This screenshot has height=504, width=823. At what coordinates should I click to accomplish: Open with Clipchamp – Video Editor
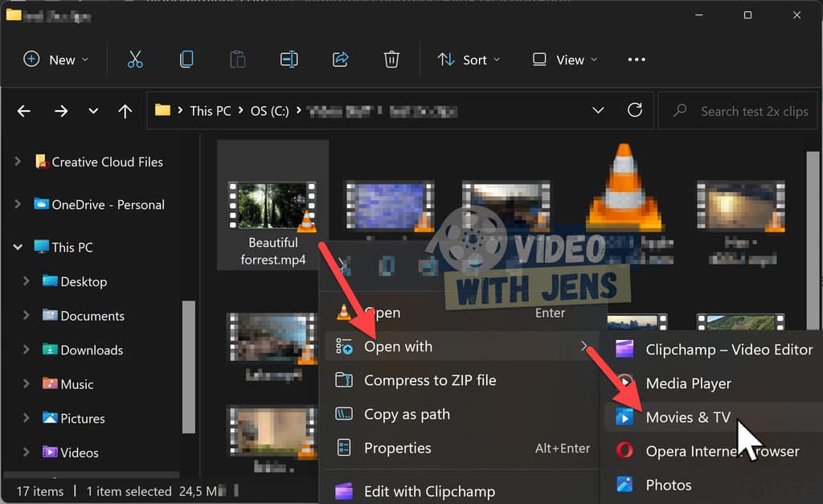point(714,350)
